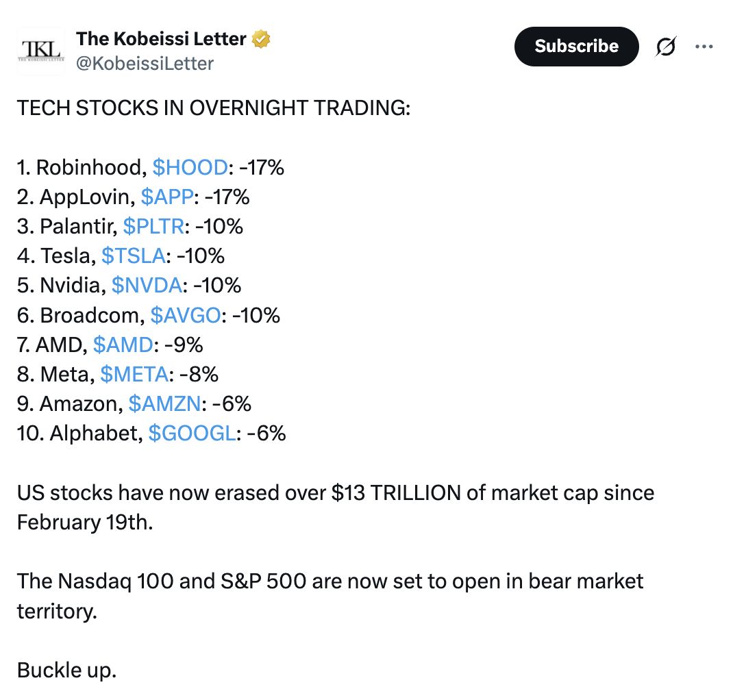Click the TECH STOCKS IN OVERNIGHT TRADING heading
The width and height of the screenshot is (733, 700).
click(213, 108)
